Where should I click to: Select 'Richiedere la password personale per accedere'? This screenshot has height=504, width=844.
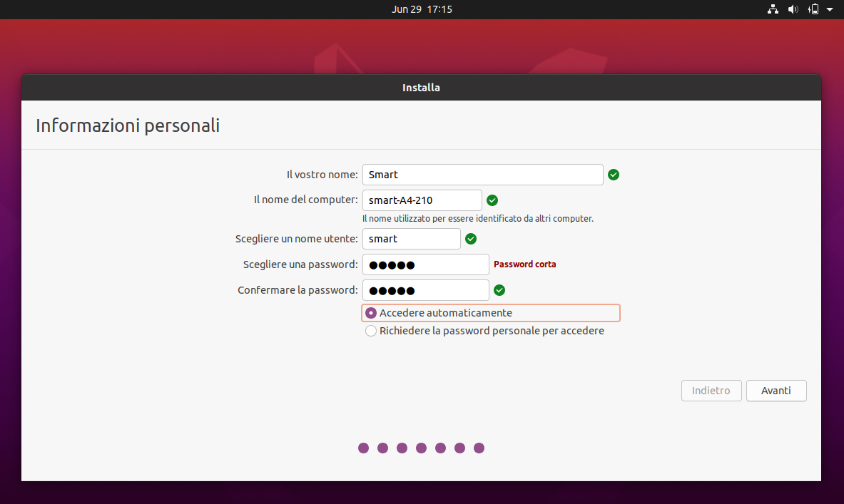[x=371, y=331]
